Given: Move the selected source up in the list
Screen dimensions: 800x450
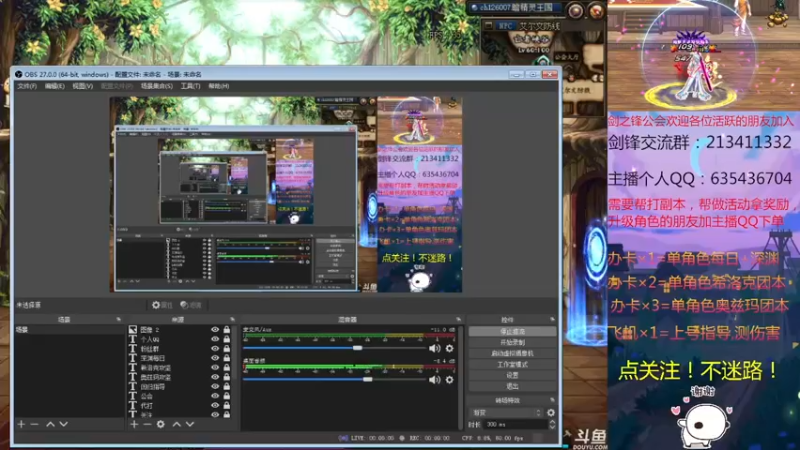Looking at the screenshot, I should point(177,424).
